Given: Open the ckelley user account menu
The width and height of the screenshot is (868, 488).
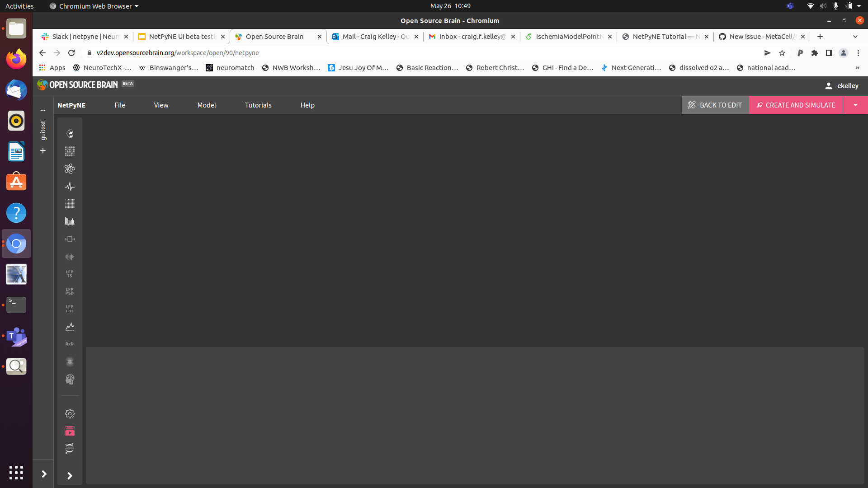Looking at the screenshot, I should coord(842,85).
